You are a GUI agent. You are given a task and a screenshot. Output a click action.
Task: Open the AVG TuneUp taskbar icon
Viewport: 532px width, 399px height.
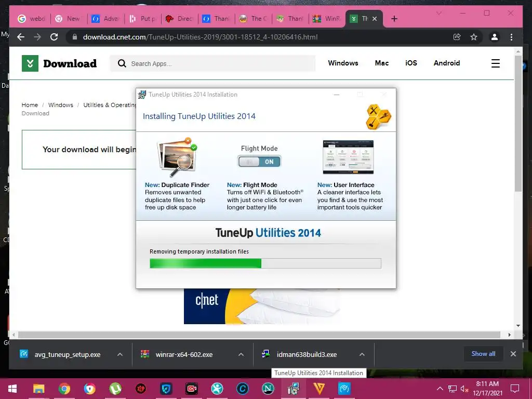[x=344, y=389]
